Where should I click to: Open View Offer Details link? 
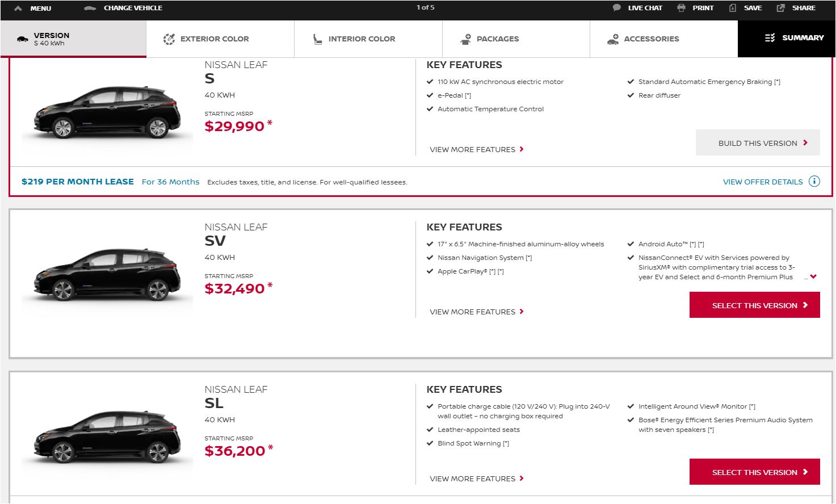tap(762, 182)
